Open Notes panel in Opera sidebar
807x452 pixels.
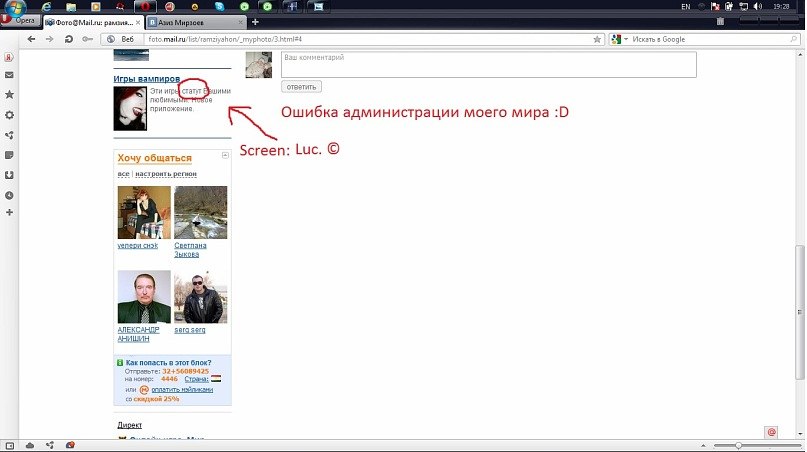click(x=9, y=155)
